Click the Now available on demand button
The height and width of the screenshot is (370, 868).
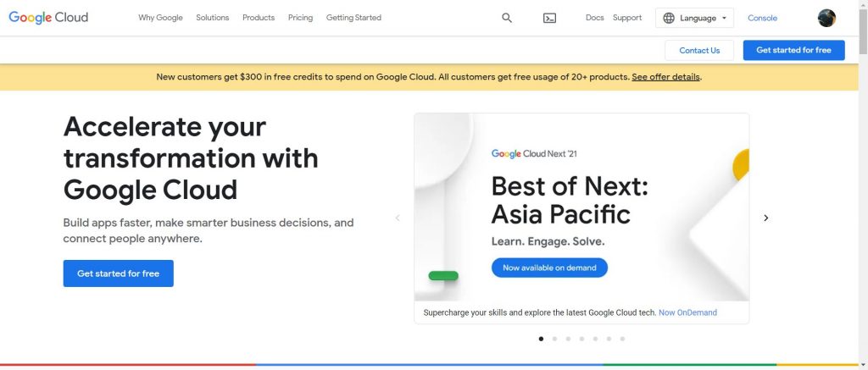pyautogui.click(x=549, y=268)
